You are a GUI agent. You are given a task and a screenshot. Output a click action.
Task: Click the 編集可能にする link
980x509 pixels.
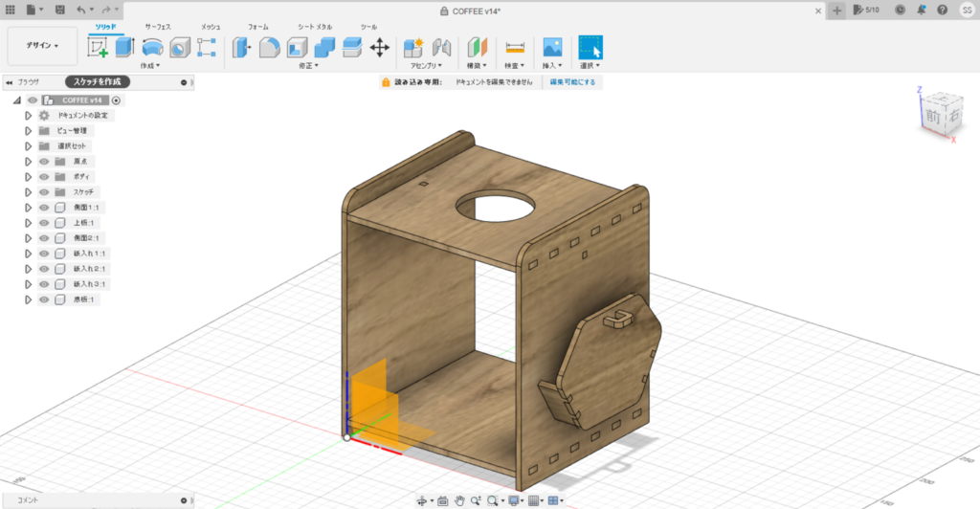click(572, 83)
